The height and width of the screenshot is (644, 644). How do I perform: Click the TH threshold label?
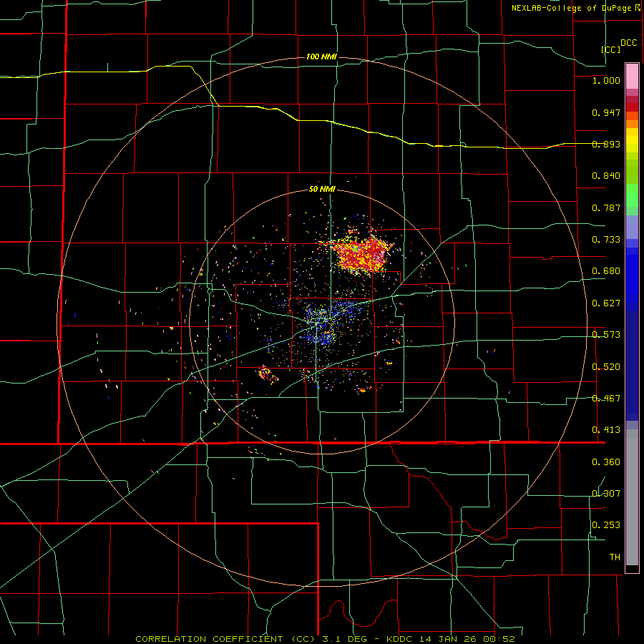click(x=615, y=557)
